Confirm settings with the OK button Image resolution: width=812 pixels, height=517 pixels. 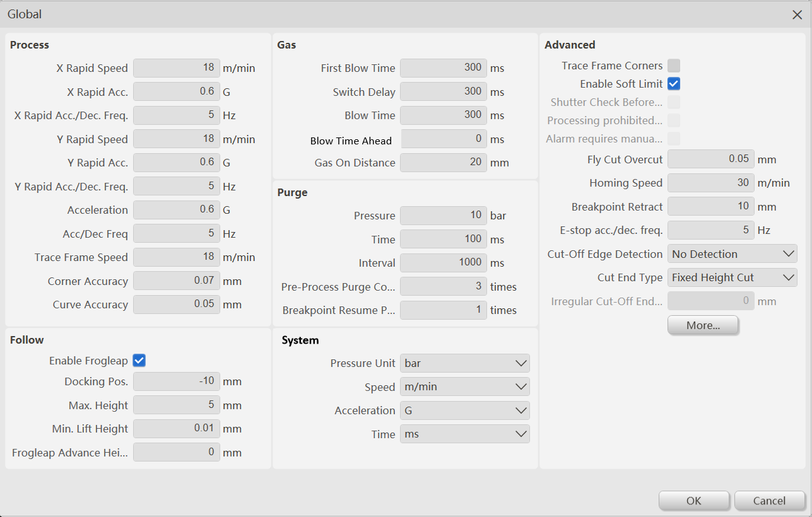pyautogui.click(x=693, y=501)
